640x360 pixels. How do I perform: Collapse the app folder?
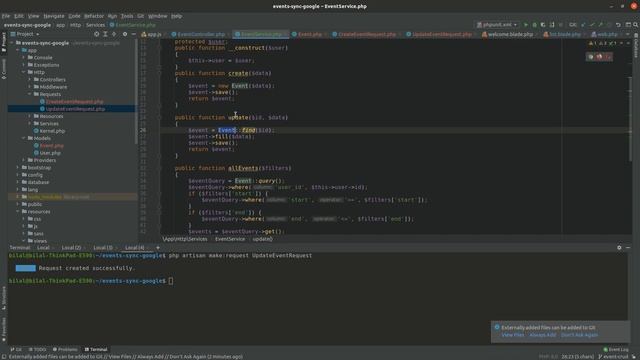click(x=18, y=50)
